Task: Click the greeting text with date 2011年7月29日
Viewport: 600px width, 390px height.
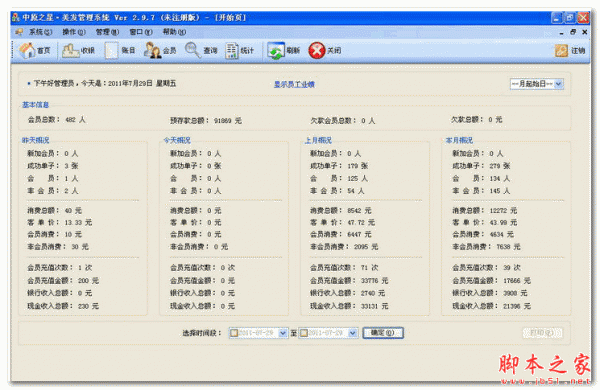Action: [x=104, y=83]
